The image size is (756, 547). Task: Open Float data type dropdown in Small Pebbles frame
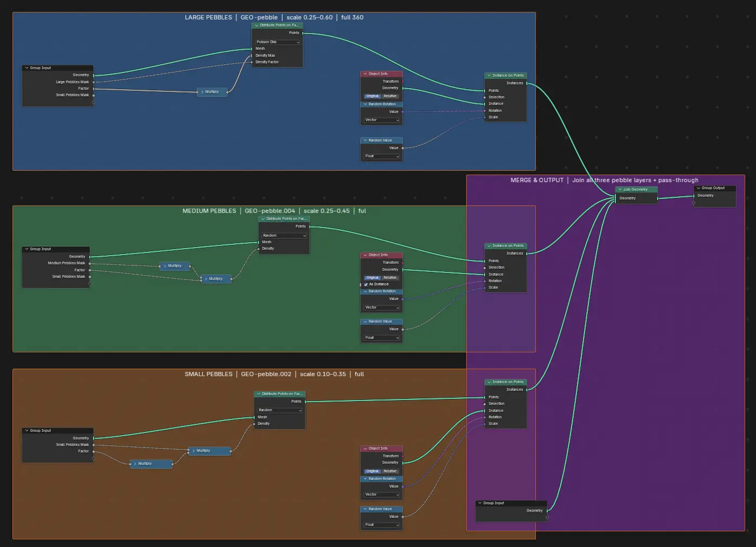pos(382,525)
